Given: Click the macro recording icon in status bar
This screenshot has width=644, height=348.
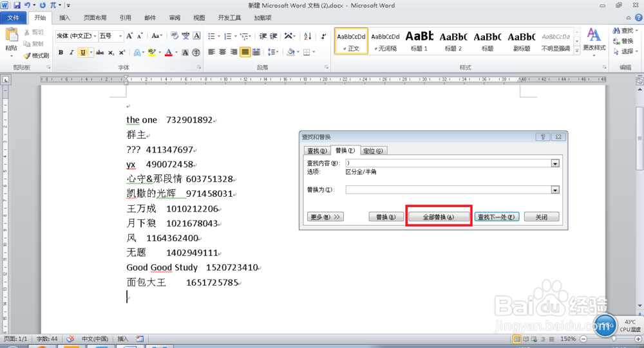Looking at the screenshot, I should point(140,339).
